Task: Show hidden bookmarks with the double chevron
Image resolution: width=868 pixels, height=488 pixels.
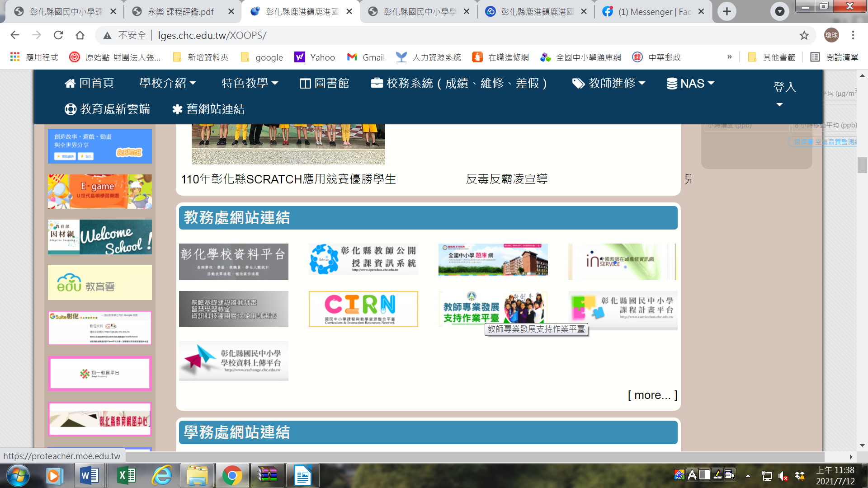Action: pyautogui.click(x=729, y=57)
